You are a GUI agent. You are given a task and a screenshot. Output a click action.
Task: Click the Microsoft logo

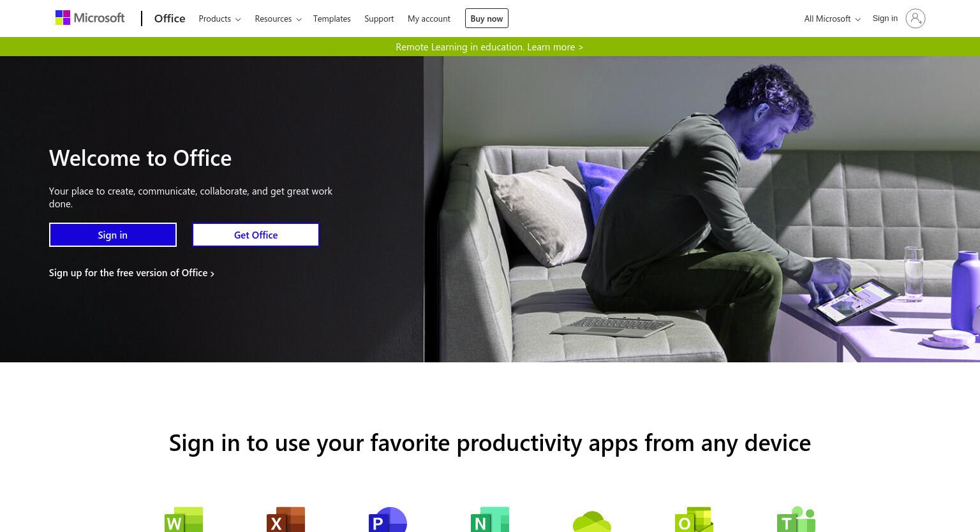click(90, 18)
